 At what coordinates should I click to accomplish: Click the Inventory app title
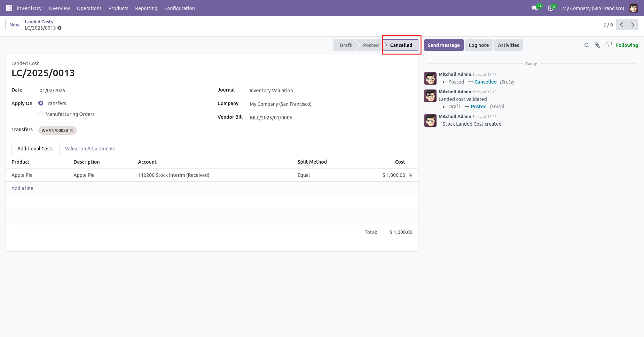click(29, 8)
